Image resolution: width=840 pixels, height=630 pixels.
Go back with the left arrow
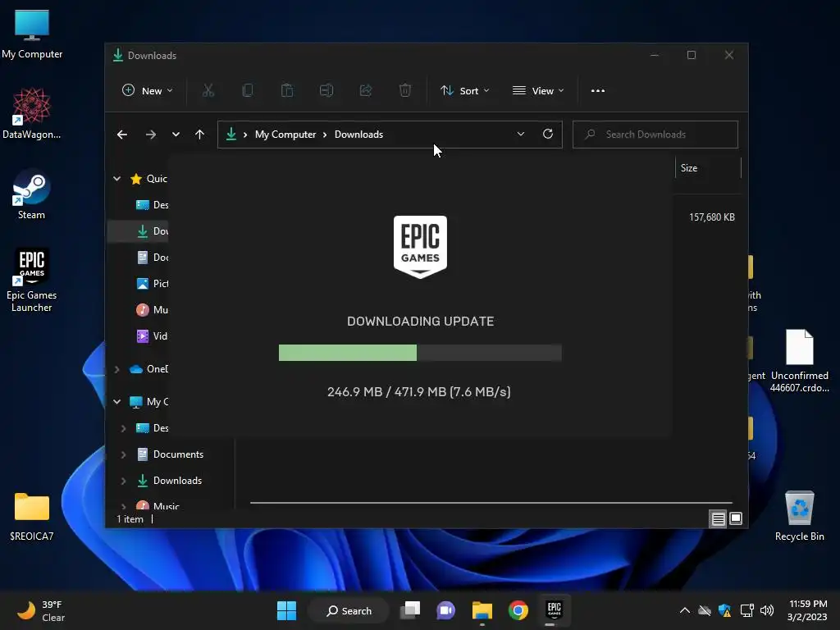(122, 135)
